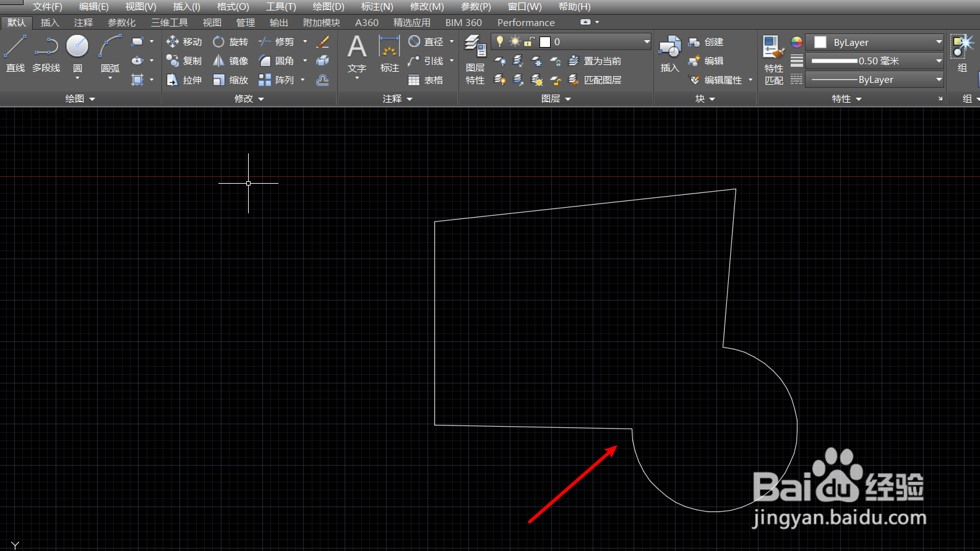Click 编辑属性 (Edit Attributes) button
This screenshot has width=980, height=551.
715,80
